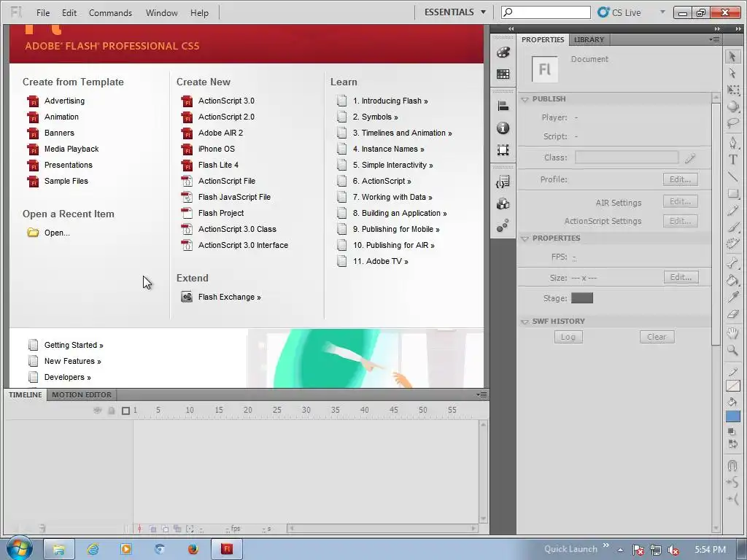Image resolution: width=747 pixels, height=560 pixels.
Task: Select the Selection (arrow) tool
Action: pos(732,57)
